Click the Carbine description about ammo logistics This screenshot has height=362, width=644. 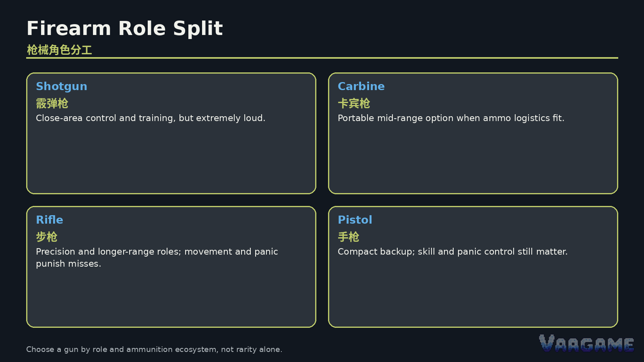(451, 118)
